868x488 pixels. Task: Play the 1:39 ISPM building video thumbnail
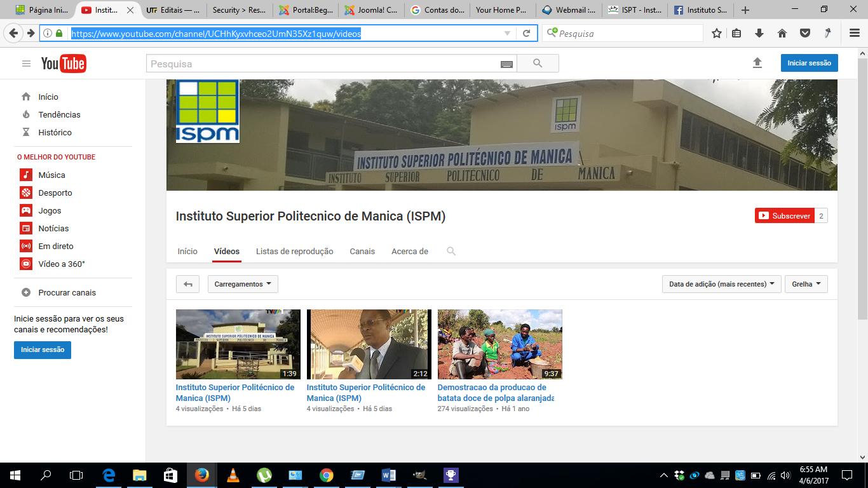point(238,344)
